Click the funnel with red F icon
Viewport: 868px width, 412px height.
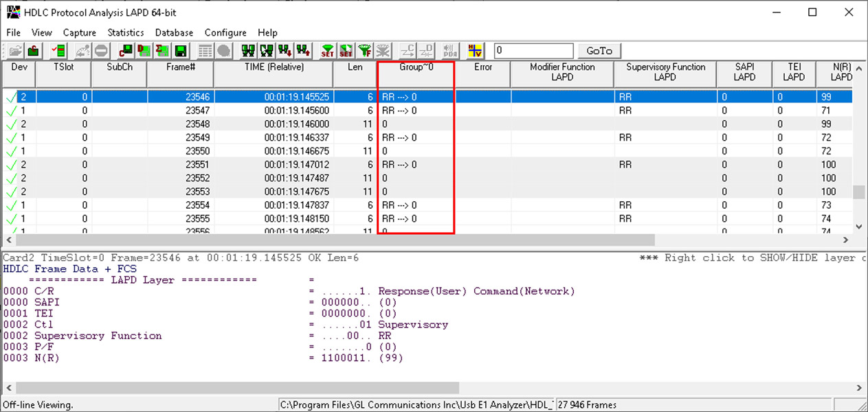365,51
